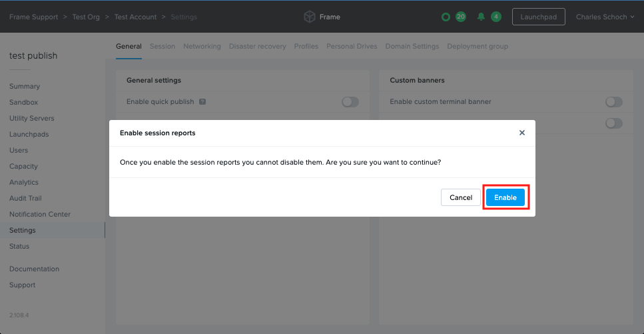
Task: Confirm with the Enable button
Action: click(505, 197)
